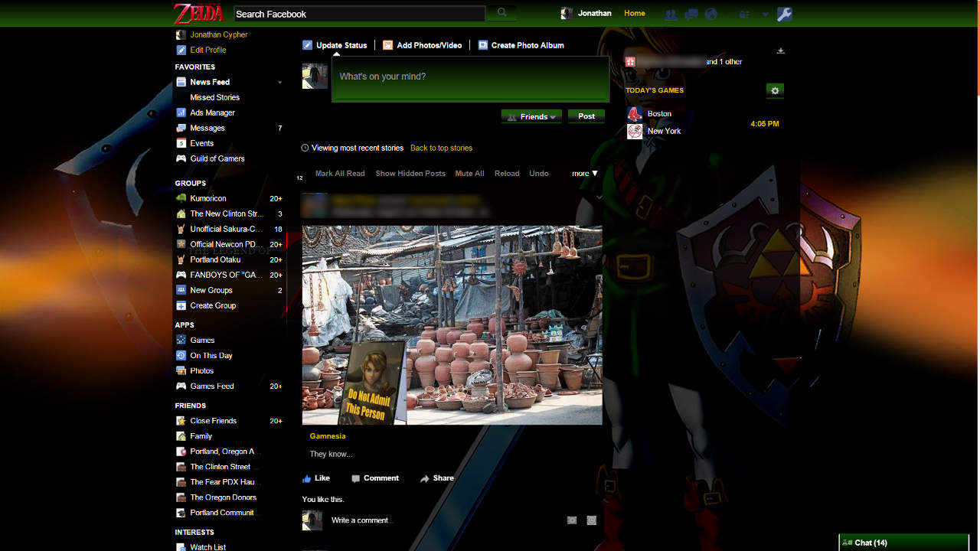This screenshot has width=980, height=551.
Task: Click the Write a comment field
Action: 446,520
